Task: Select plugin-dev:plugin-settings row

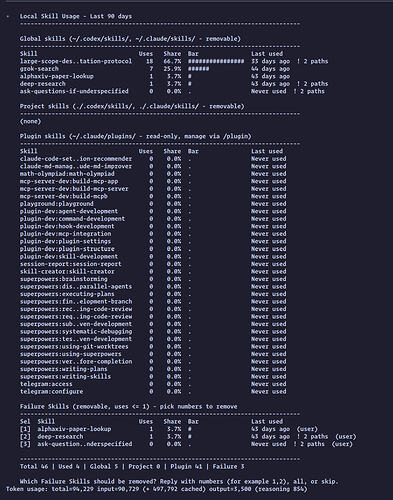Action: pyautogui.click(x=153, y=241)
